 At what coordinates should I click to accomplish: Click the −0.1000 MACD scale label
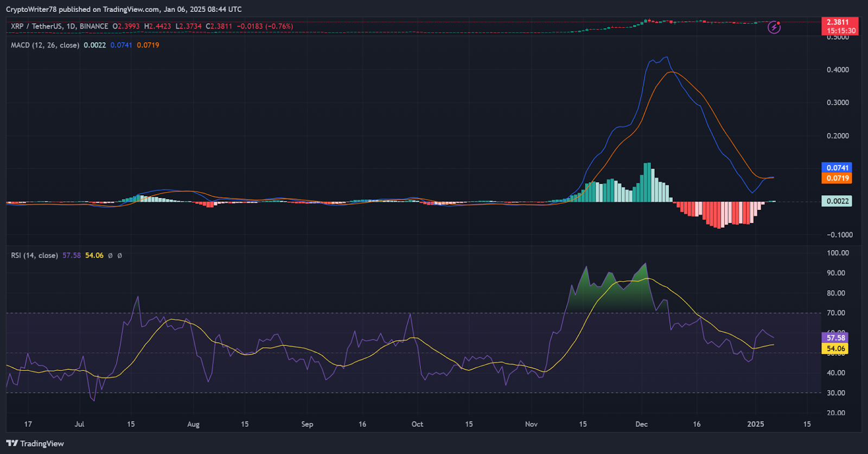[x=839, y=234]
